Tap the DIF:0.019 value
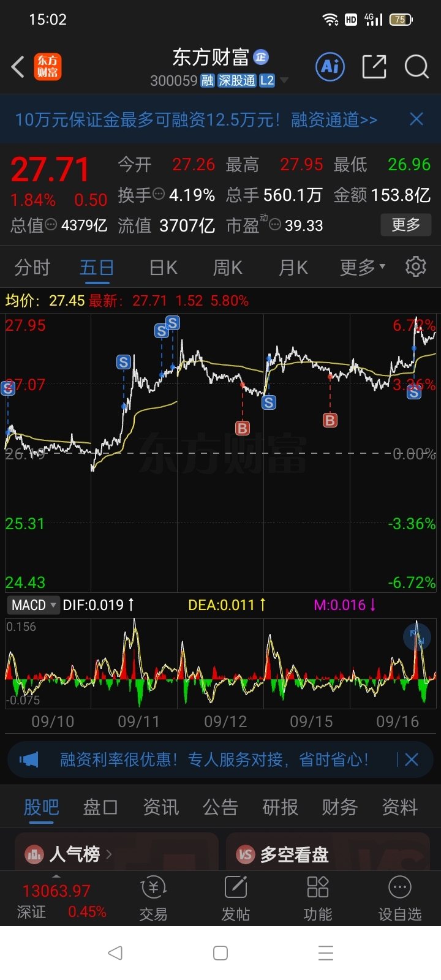This screenshot has height=980, width=441. pos(93,605)
